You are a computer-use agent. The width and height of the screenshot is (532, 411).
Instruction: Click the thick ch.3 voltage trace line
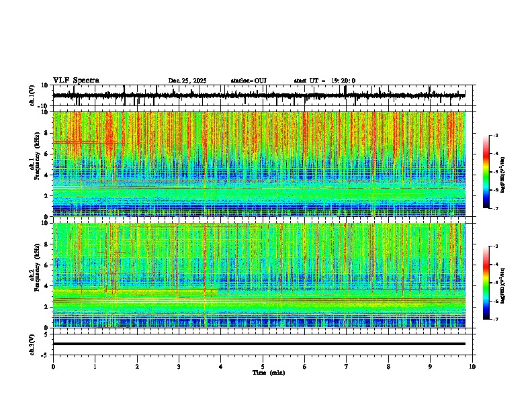point(259,344)
